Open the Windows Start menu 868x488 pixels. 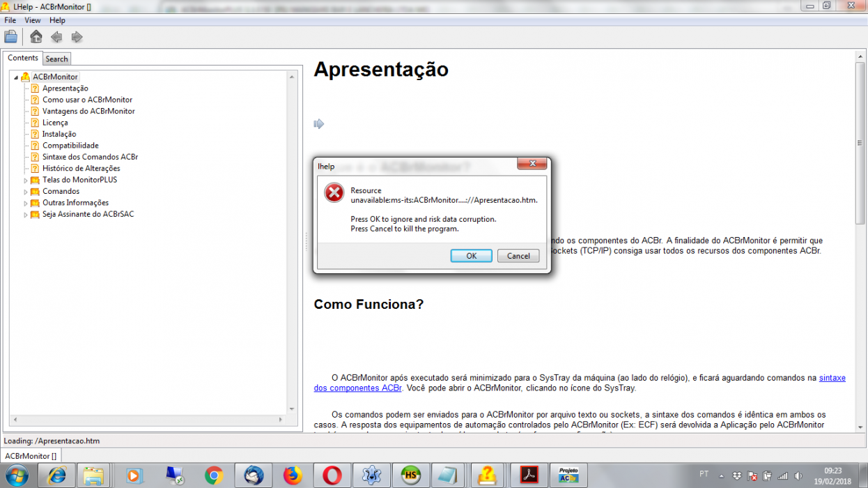[15, 475]
